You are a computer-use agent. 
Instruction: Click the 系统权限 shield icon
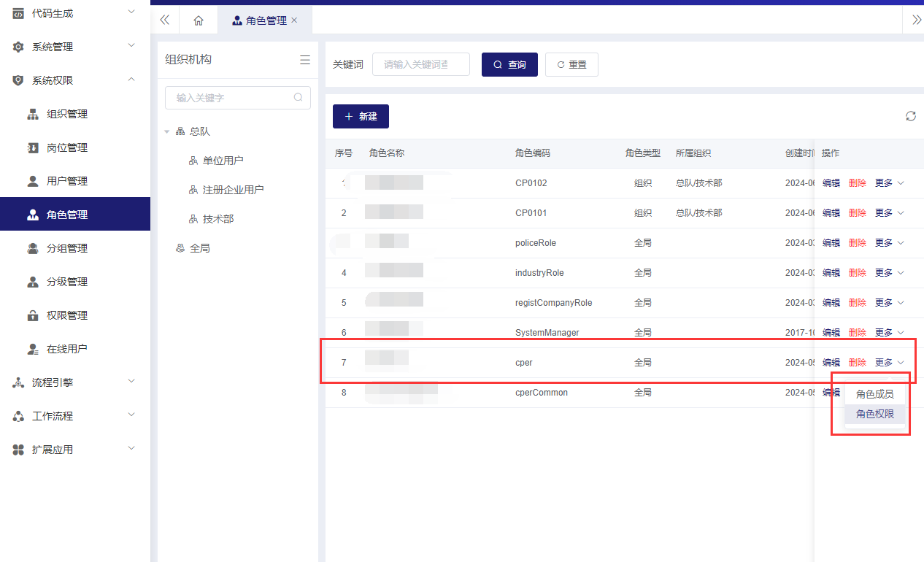pyautogui.click(x=19, y=80)
